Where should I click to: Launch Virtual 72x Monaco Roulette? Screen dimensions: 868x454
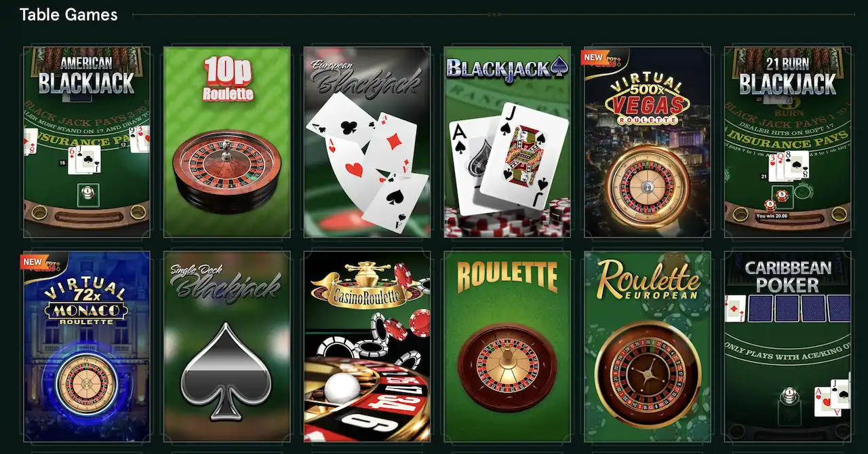[x=87, y=347]
